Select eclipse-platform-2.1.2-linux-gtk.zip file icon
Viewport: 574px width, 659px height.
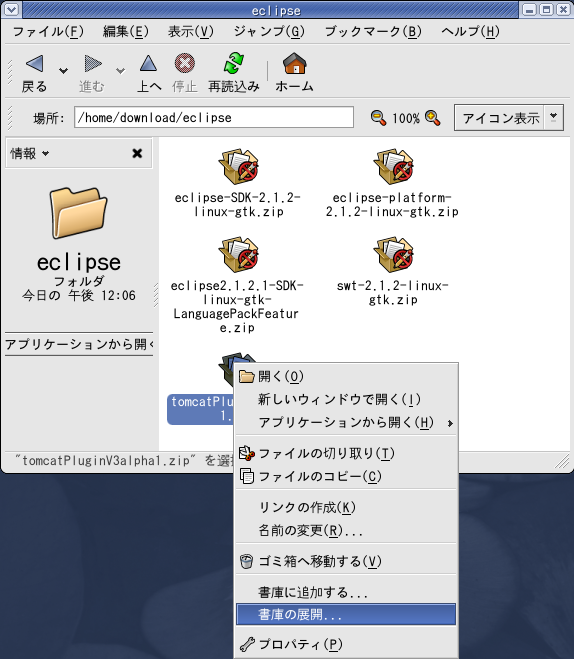(x=394, y=166)
